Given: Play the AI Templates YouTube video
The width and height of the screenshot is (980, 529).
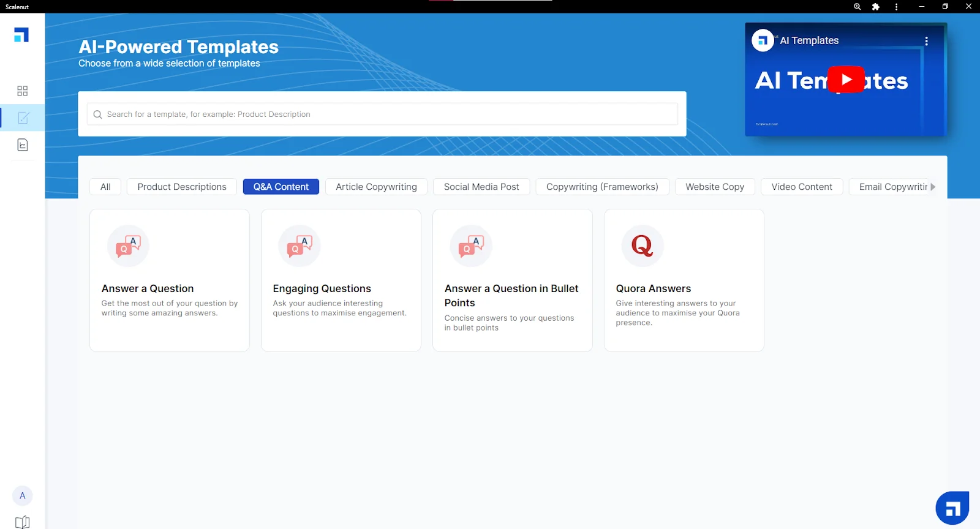Looking at the screenshot, I should 846,80.
